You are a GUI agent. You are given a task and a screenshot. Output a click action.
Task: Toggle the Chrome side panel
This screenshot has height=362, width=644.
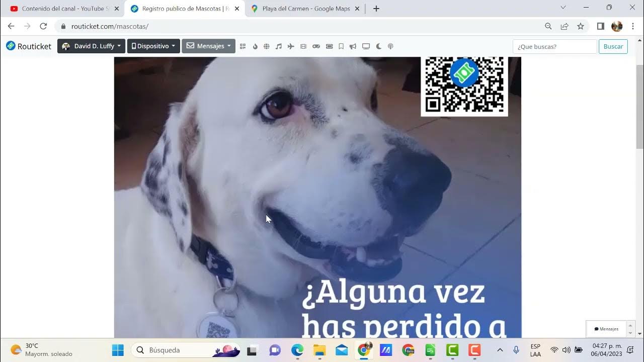(600, 26)
